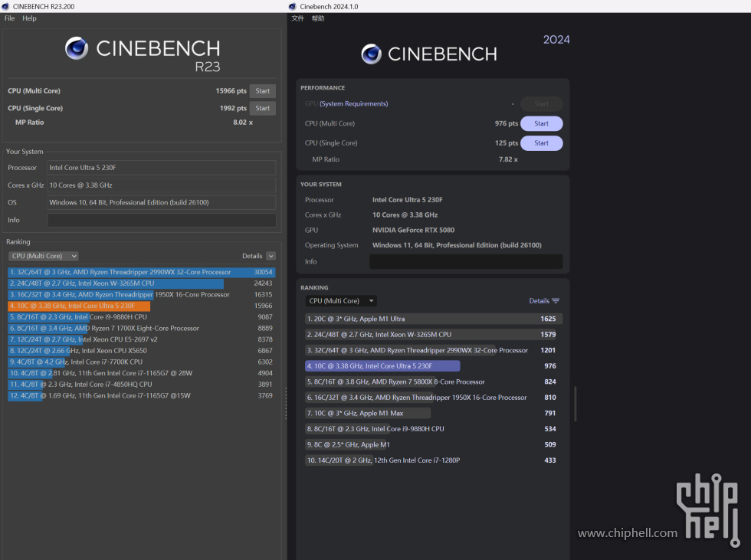Select Cinebench 2024 ranking row Threadripper 2990WX 32-Core
The image size is (751, 560).
pyautogui.click(x=434, y=350)
